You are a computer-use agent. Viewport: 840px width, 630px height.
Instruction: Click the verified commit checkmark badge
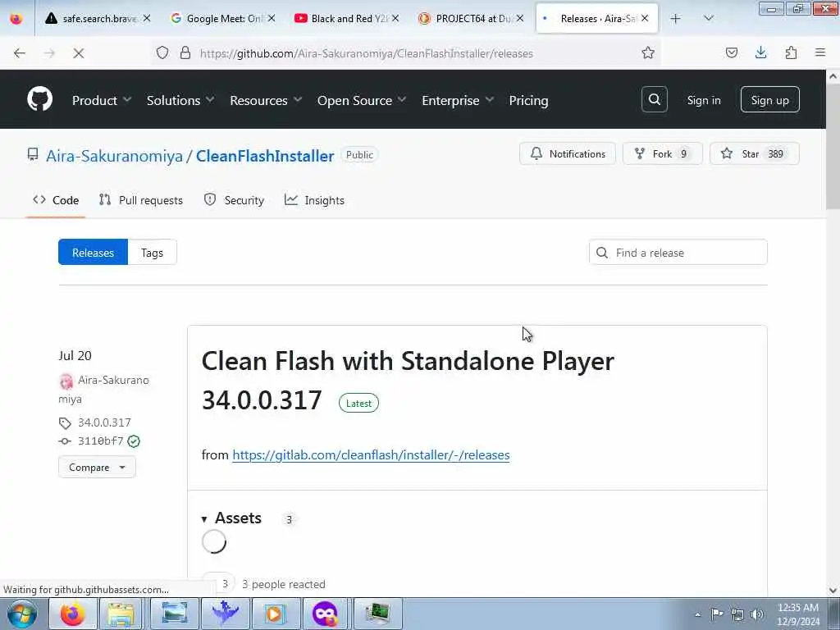(x=134, y=441)
